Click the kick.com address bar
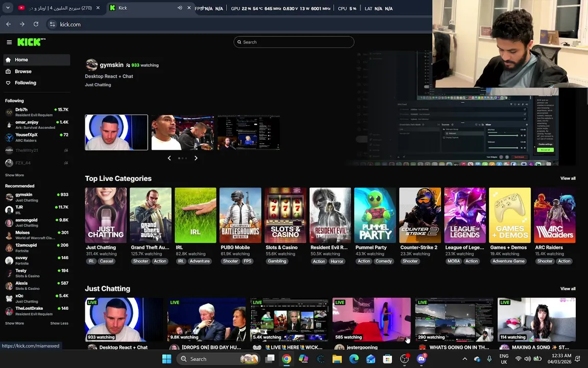The width and height of the screenshot is (588, 368). coord(240,25)
